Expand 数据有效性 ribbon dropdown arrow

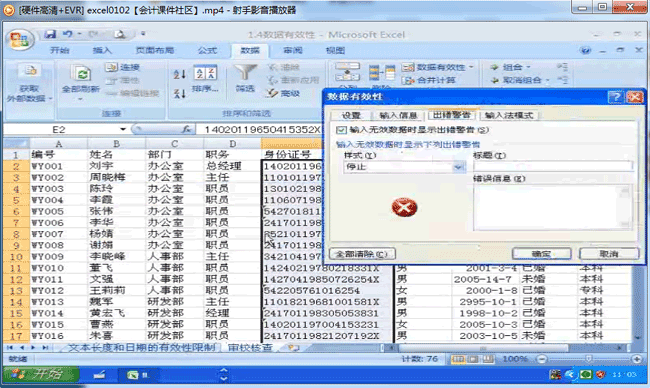point(471,67)
